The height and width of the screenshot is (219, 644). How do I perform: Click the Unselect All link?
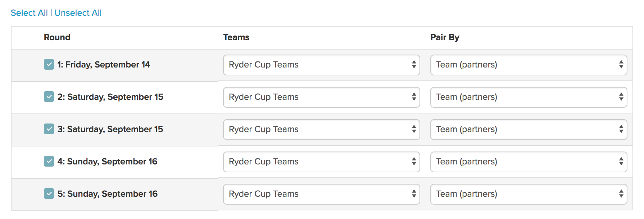[78, 13]
